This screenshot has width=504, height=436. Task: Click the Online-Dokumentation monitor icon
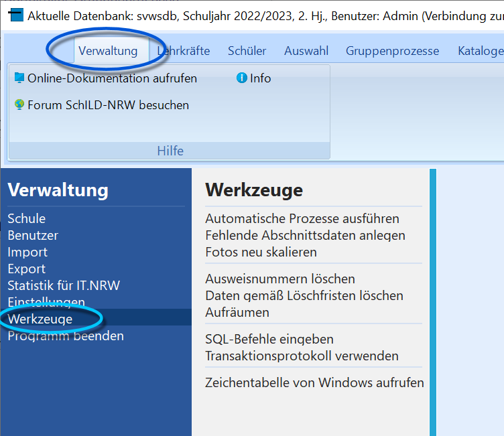(19, 78)
